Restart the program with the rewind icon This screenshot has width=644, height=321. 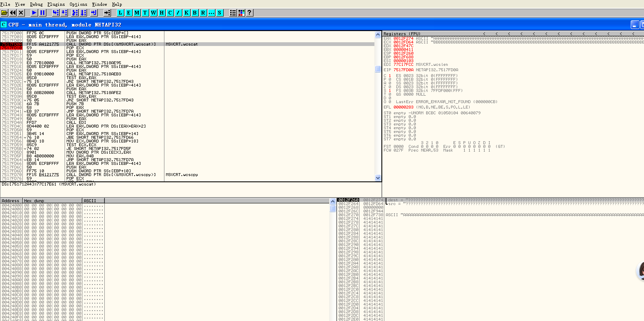(13, 13)
